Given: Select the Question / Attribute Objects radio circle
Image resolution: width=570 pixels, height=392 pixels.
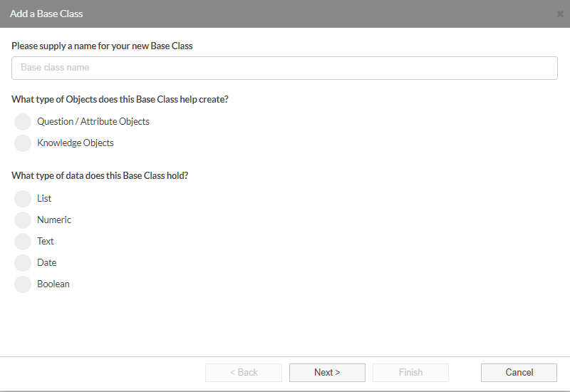Looking at the screenshot, I should [23, 122].
